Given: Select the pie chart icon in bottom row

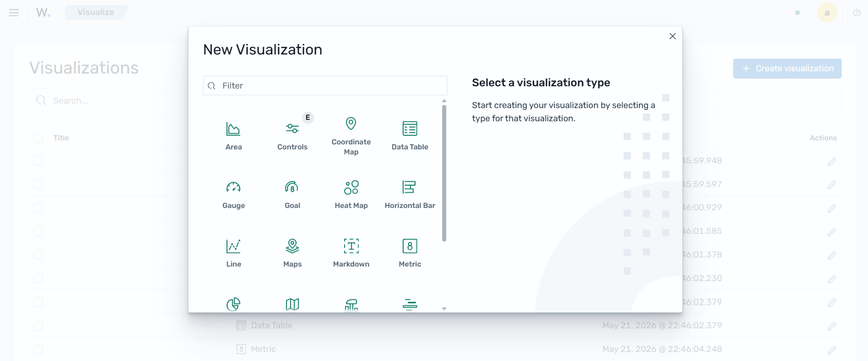Looking at the screenshot, I should 233,304.
